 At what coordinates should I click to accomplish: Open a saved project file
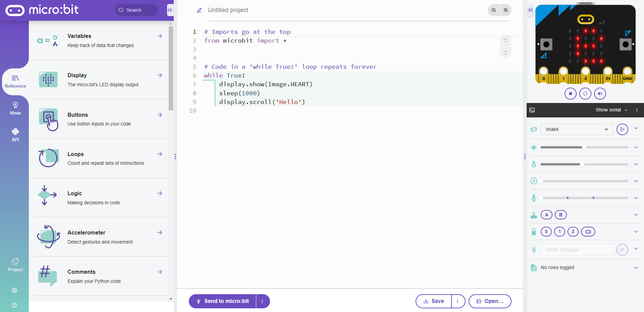(490, 301)
